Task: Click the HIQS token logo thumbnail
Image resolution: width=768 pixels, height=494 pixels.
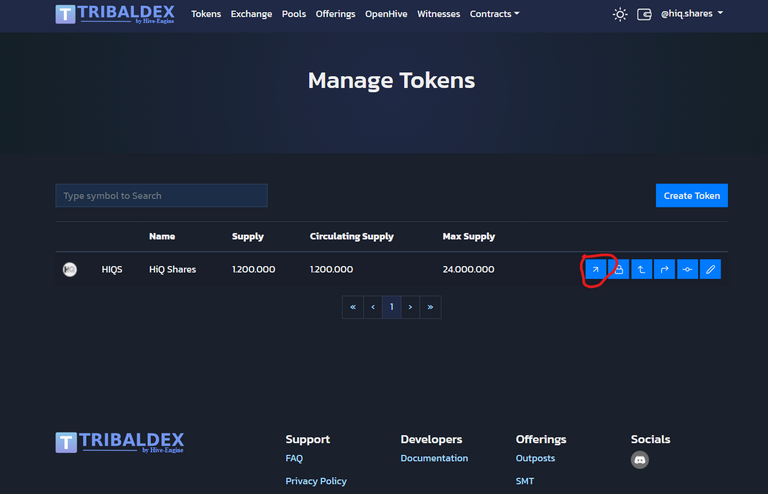Action: pos(70,269)
